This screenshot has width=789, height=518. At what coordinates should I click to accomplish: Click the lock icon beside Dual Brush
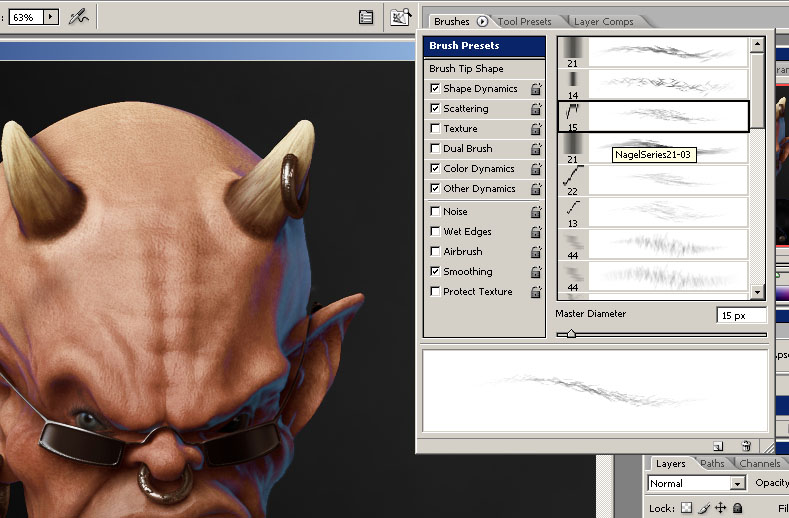click(536, 150)
